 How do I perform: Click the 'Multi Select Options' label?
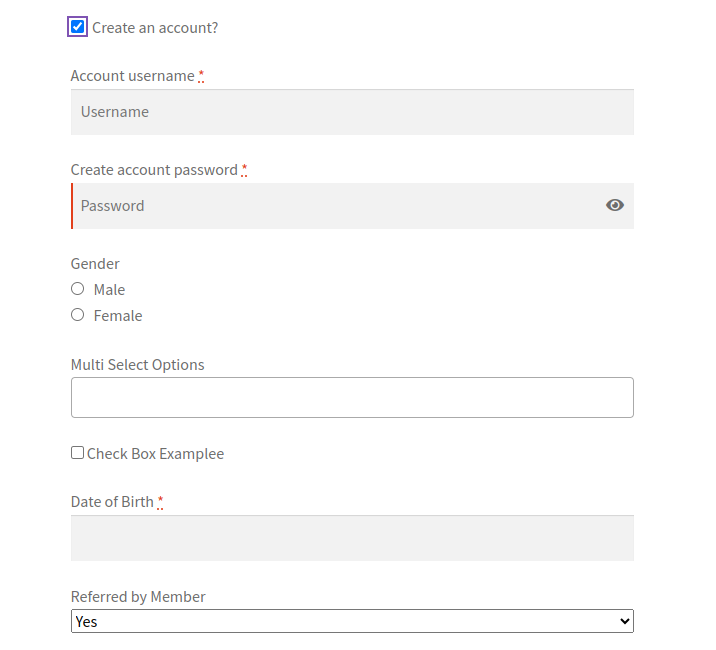coord(137,365)
